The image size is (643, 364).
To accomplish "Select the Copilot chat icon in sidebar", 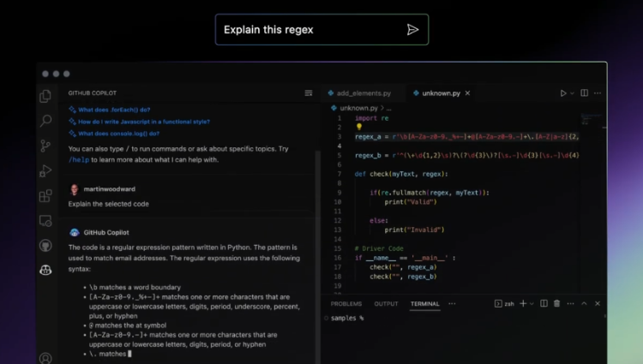I will (45, 271).
